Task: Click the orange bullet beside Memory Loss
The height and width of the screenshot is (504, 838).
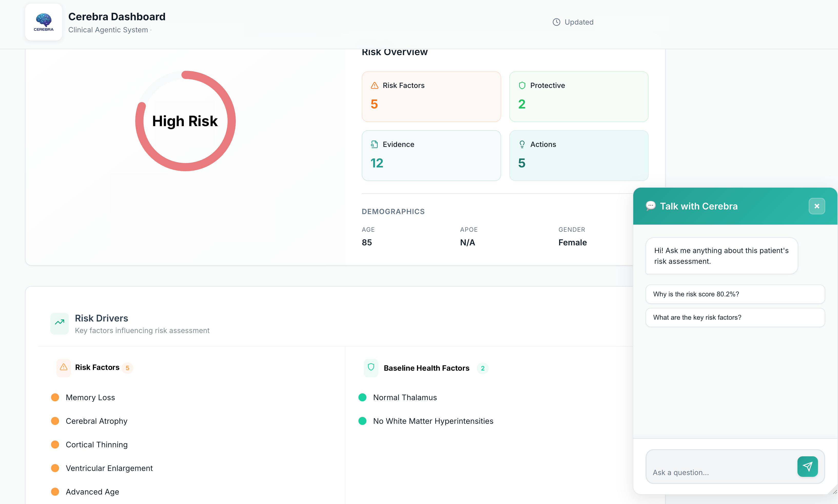Action: 55,397
